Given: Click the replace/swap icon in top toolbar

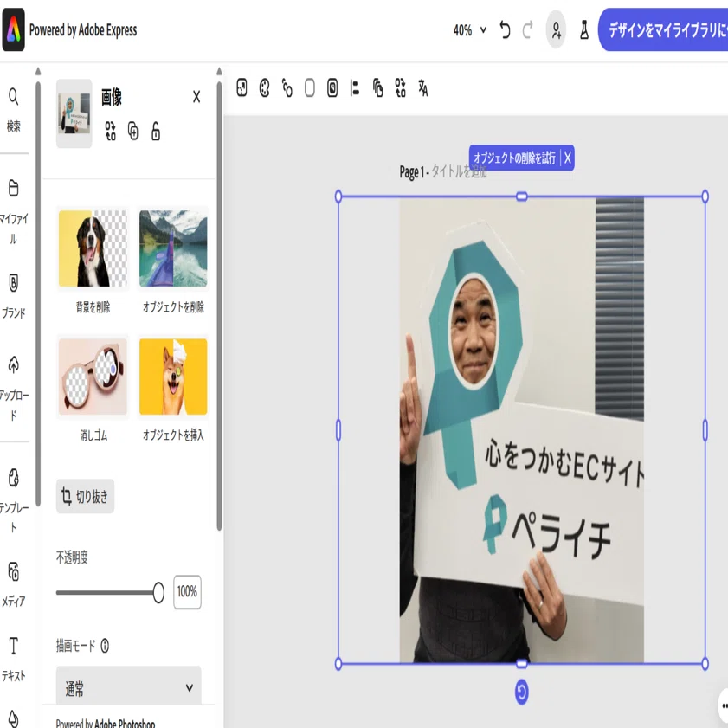Looking at the screenshot, I should (x=400, y=87).
